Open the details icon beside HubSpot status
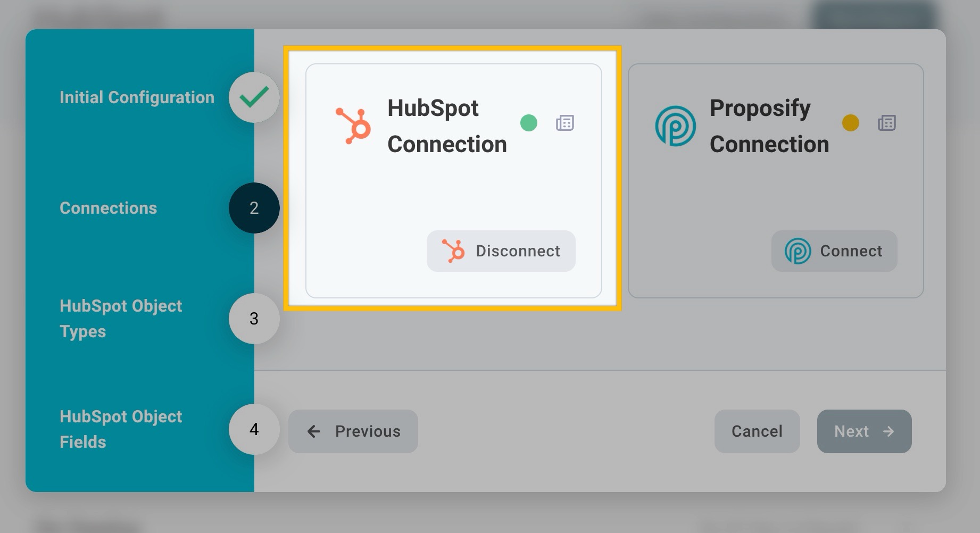Viewport: 980px width, 533px height. pyautogui.click(x=564, y=123)
